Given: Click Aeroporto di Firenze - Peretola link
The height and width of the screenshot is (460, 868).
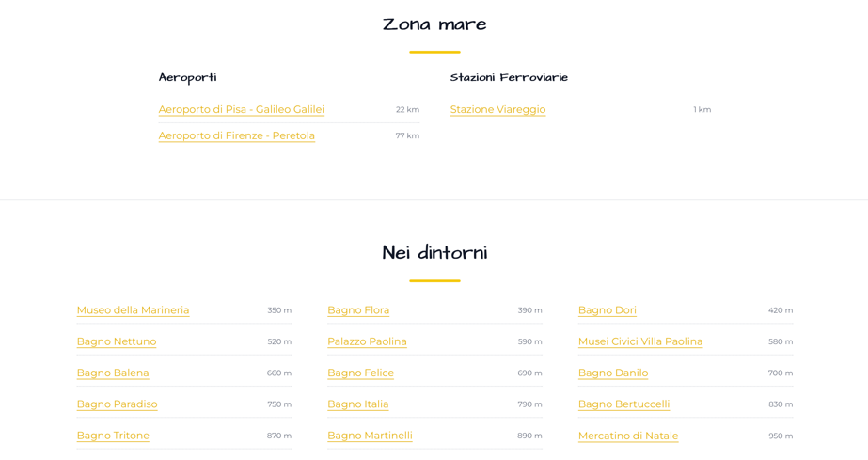Looking at the screenshot, I should pos(236,135).
